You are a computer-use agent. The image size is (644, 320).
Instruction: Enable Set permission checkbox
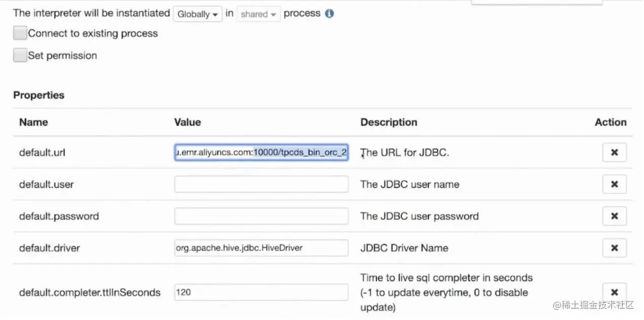(x=20, y=55)
